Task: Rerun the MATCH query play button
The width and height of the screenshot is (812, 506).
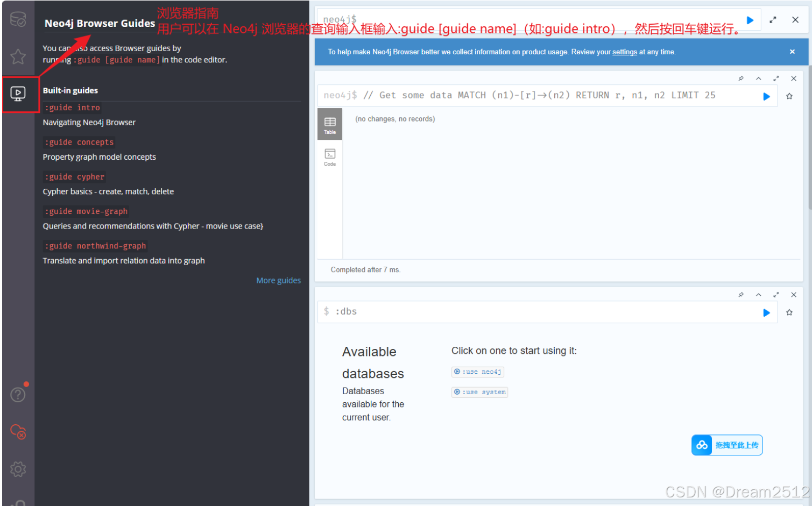Action: click(x=767, y=97)
